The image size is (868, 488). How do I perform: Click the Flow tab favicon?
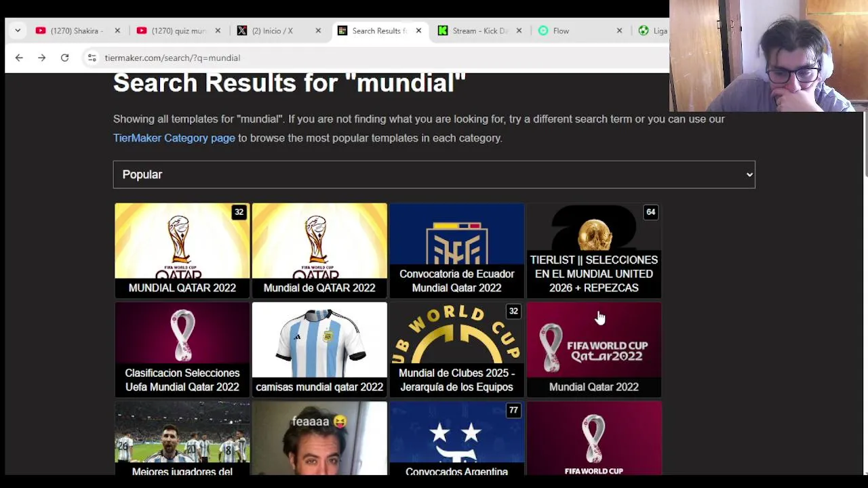[543, 30]
